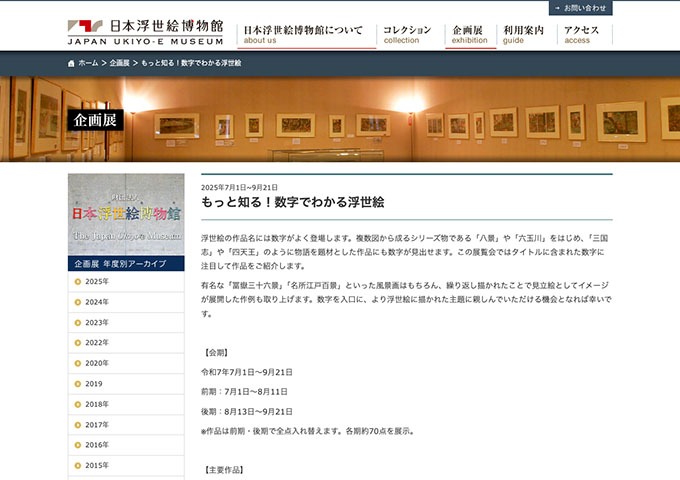Click the 令和7年7月1日〜9月21日 line
The image size is (680, 480).
[x=247, y=372]
